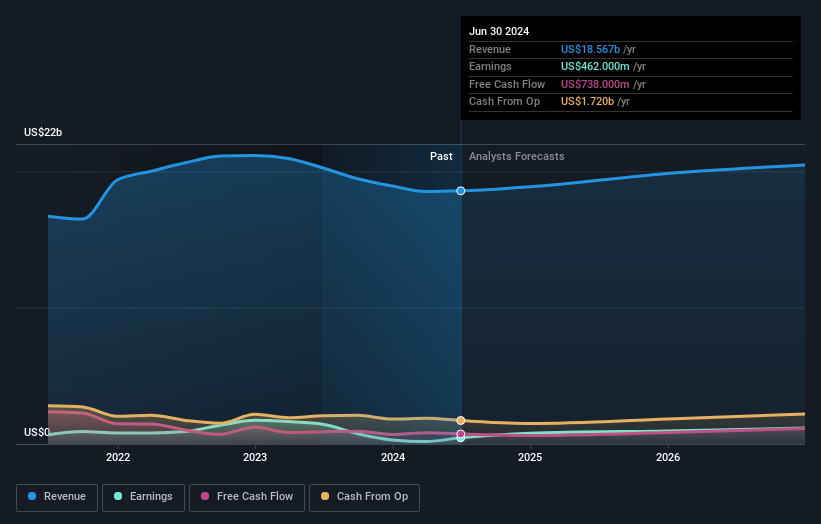The image size is (821, 524).
Task: Toggle the Revenue legend button
Action: pyautogui.click(x=57, y=497)
